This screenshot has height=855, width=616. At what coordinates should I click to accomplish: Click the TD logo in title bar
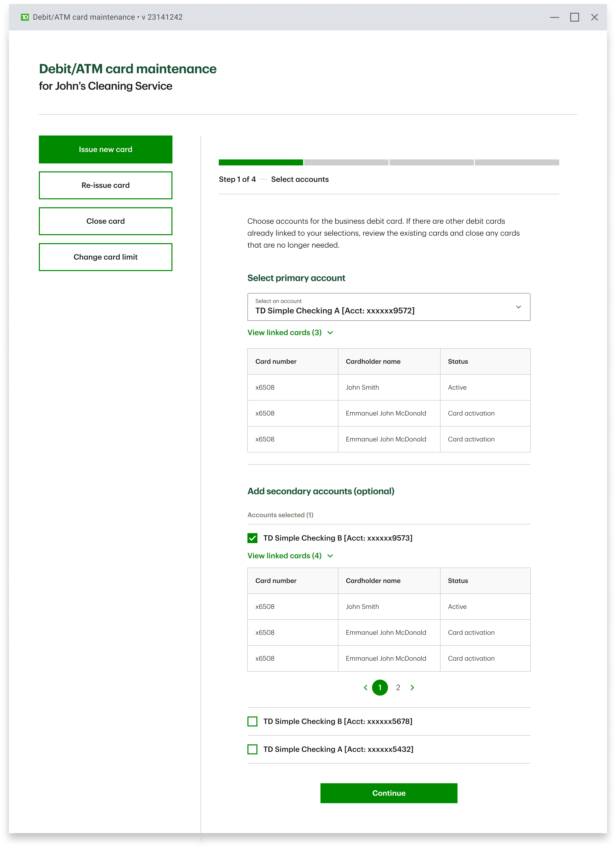pos(25,17)
